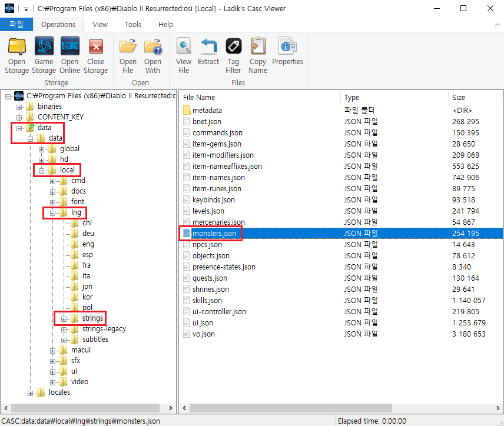Click the file list horizontal scrollbar
The width and height of the screenshot is (504, 426).
click(291, 408)
